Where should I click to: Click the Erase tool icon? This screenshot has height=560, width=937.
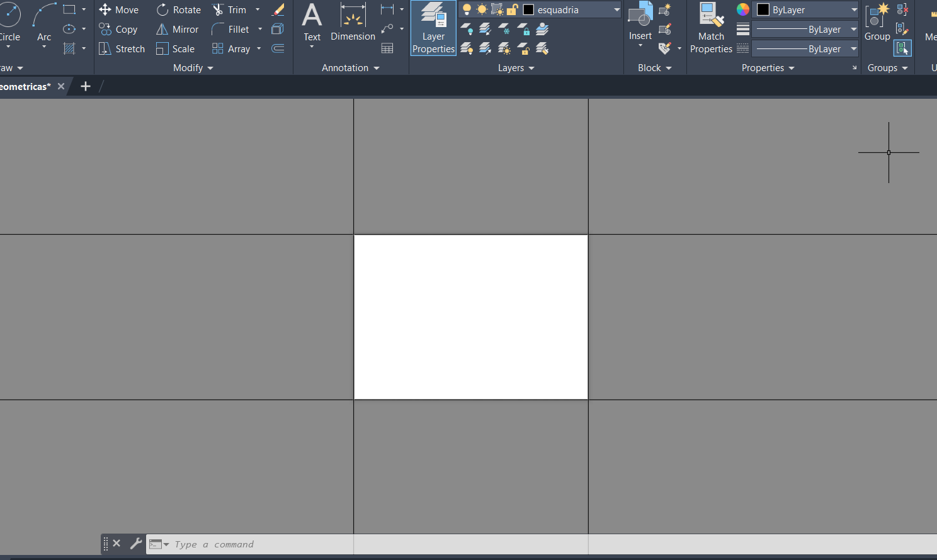(x=278, y=9)
